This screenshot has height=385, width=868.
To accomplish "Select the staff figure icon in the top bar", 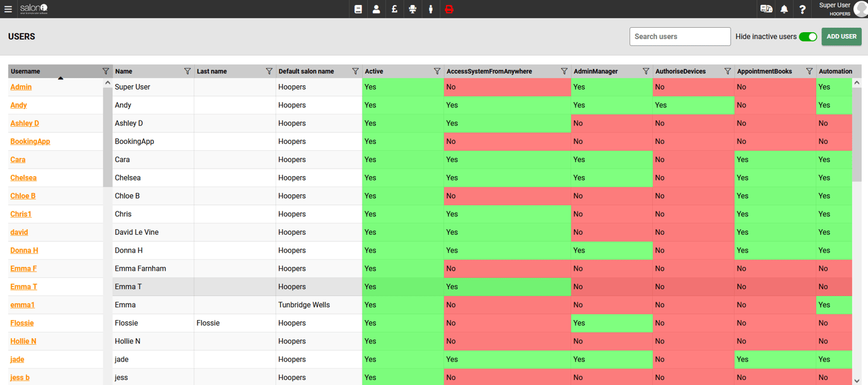I will [x=430, y=9].
